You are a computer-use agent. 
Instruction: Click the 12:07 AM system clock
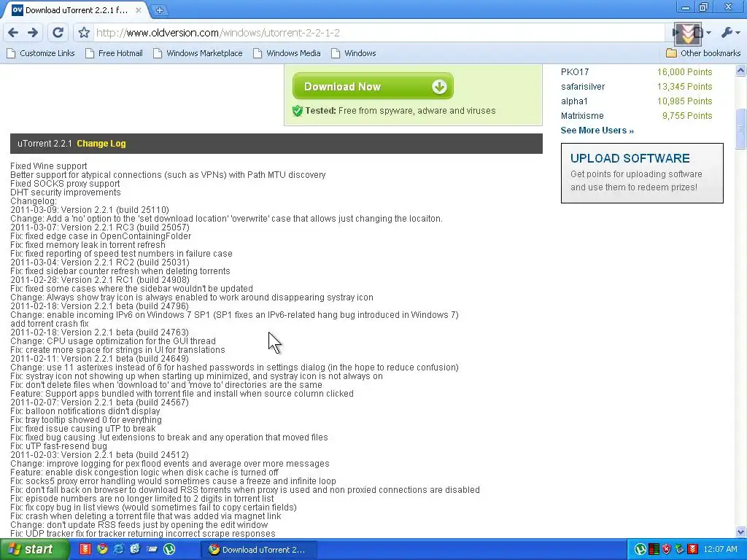(x=720, y=550)
